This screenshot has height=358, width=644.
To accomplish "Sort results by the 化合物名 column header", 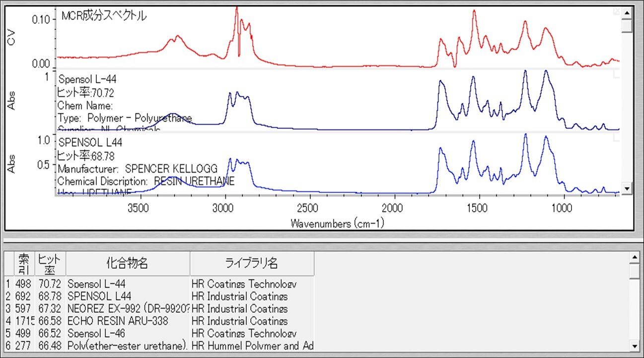I will 128,263.
